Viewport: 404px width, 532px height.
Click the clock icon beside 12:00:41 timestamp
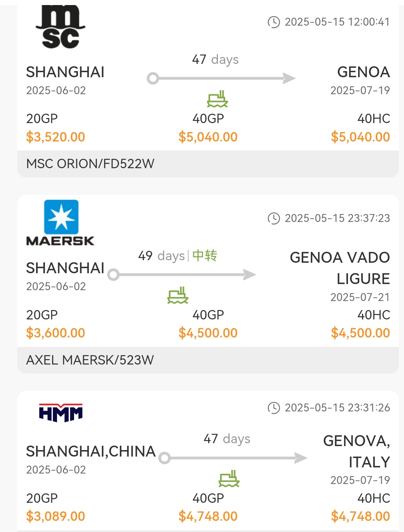[274, 22]
